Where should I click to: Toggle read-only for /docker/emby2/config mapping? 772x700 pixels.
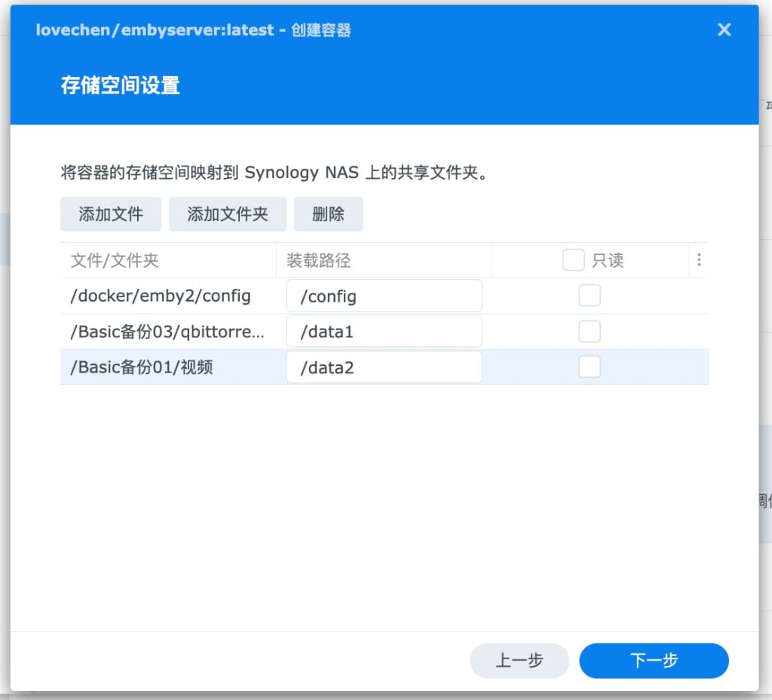(x=590, y=296)
